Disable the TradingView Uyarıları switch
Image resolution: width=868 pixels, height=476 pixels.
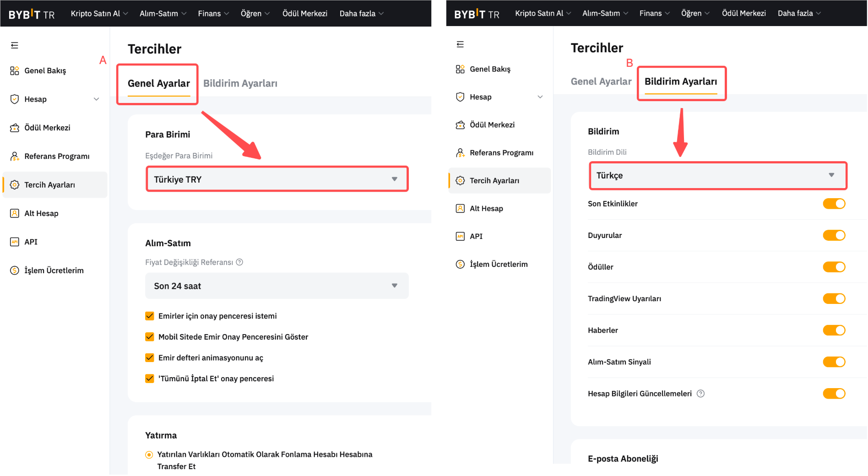tap(834, 299)
